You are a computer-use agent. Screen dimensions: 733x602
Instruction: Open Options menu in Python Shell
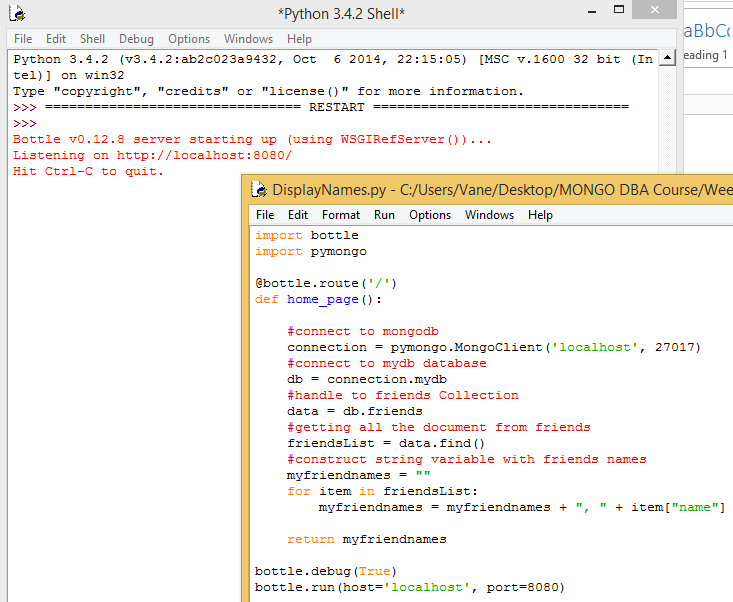click(189, 39)
